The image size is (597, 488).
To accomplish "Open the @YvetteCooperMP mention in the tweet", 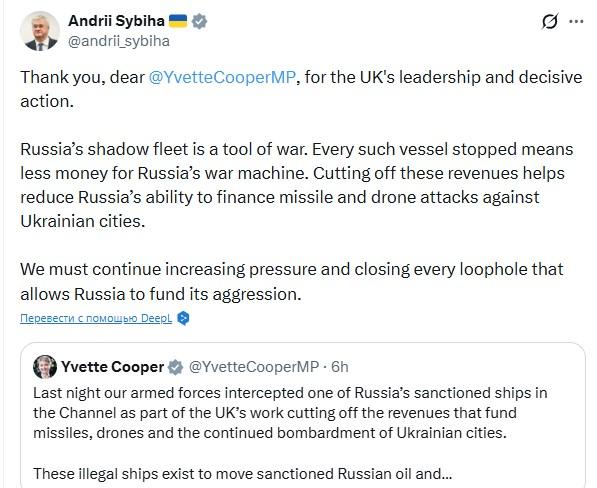I will coord(222,77).
